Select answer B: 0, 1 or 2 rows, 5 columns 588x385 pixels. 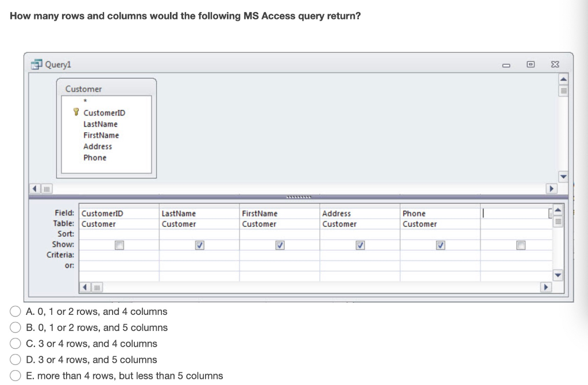pyautogui.click(x=15, y=328)
